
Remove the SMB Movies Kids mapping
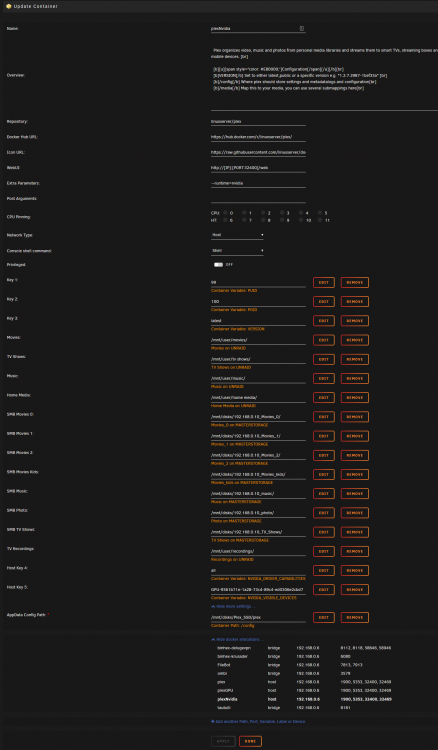[x=355, y=474]
